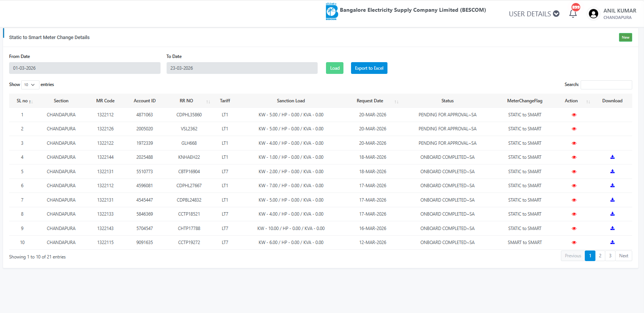This screenshot has width=644, height=313.
Task: Click the Export to Excel button
Action: 369,68
